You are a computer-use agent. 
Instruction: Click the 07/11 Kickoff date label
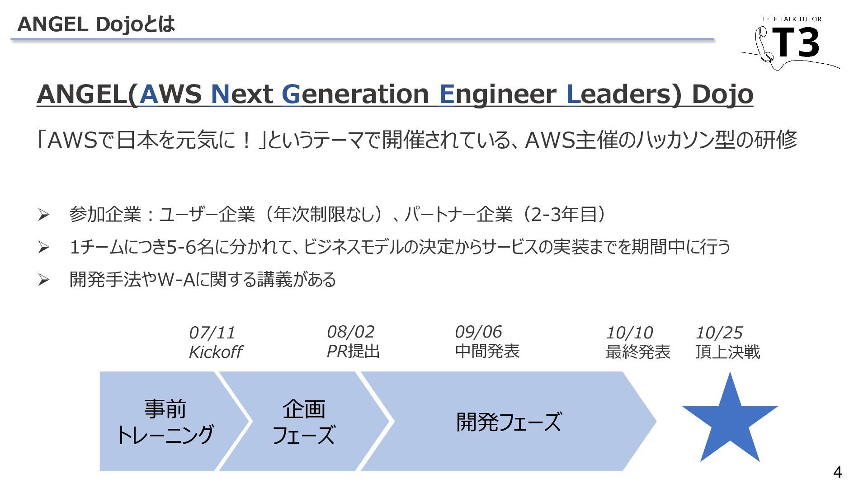coord(216,343)
